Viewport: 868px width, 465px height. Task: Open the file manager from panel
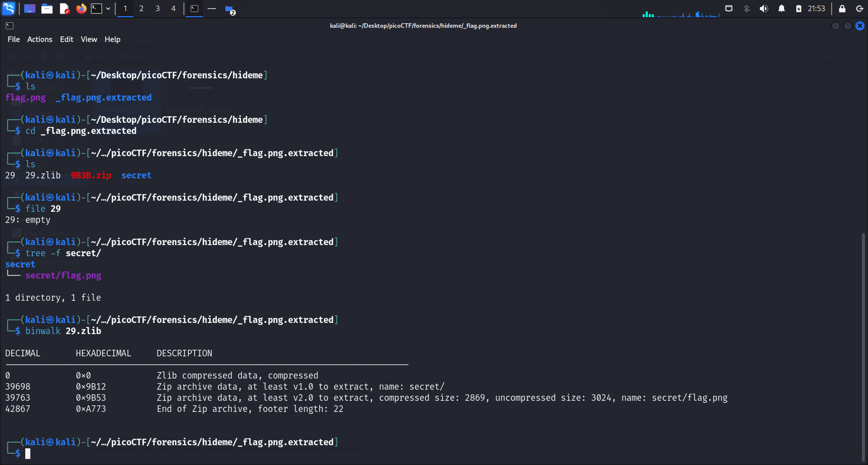click(47, 9)
